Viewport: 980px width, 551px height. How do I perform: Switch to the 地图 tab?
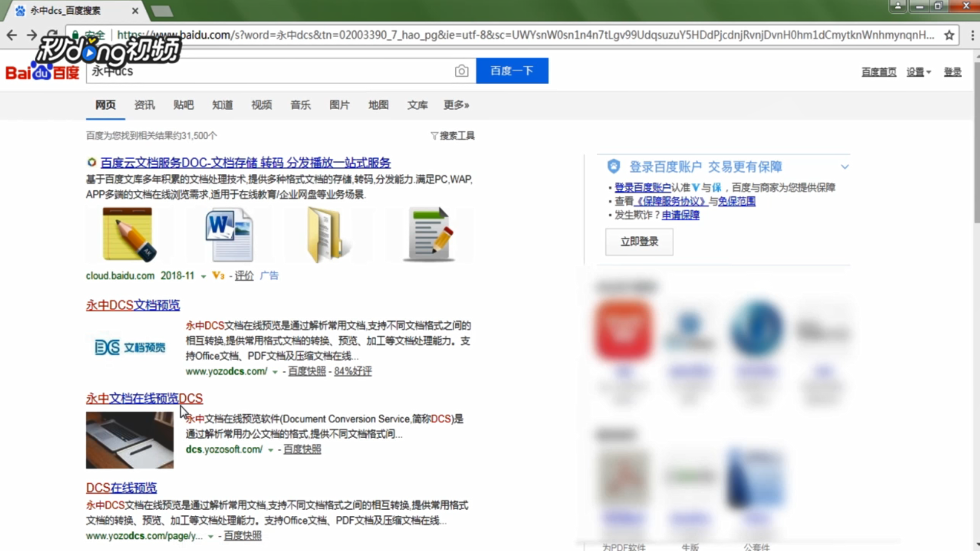tap(378, 105)
